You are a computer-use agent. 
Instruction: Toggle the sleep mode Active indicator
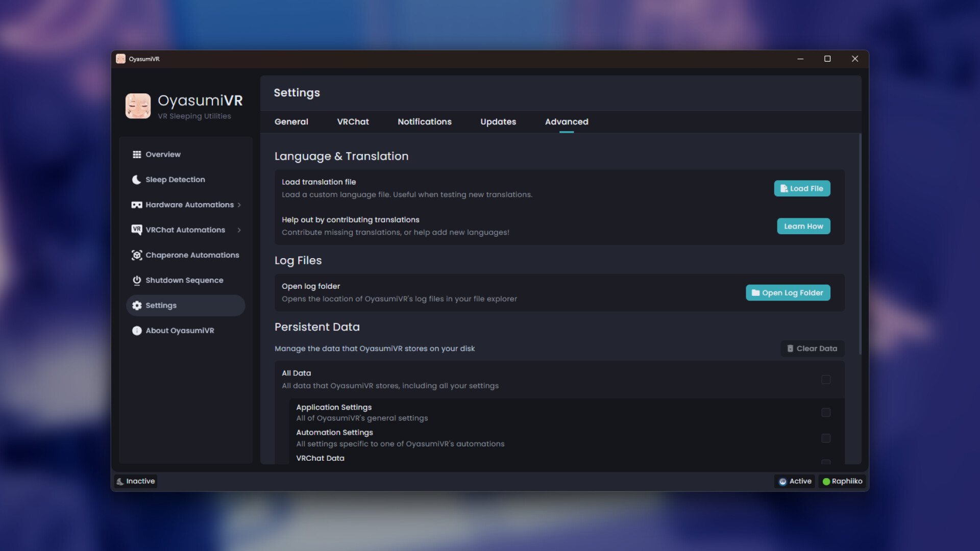[x=794, y=481]
